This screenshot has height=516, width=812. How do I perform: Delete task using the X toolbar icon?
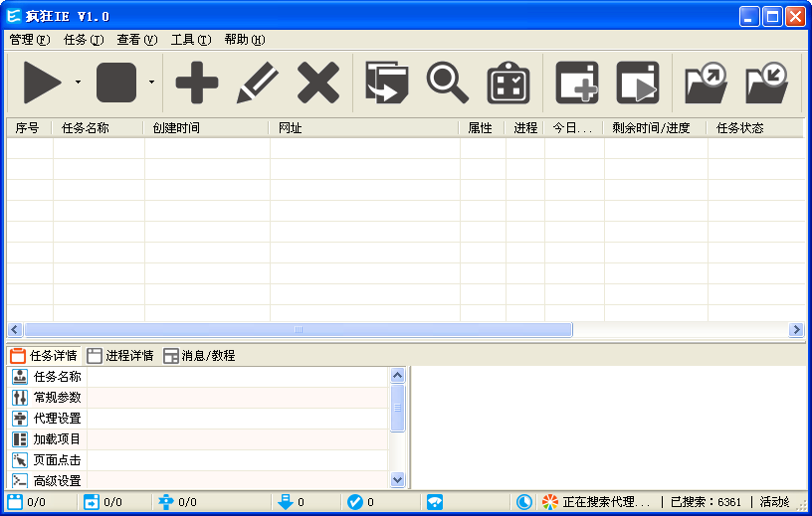point(318,83)
